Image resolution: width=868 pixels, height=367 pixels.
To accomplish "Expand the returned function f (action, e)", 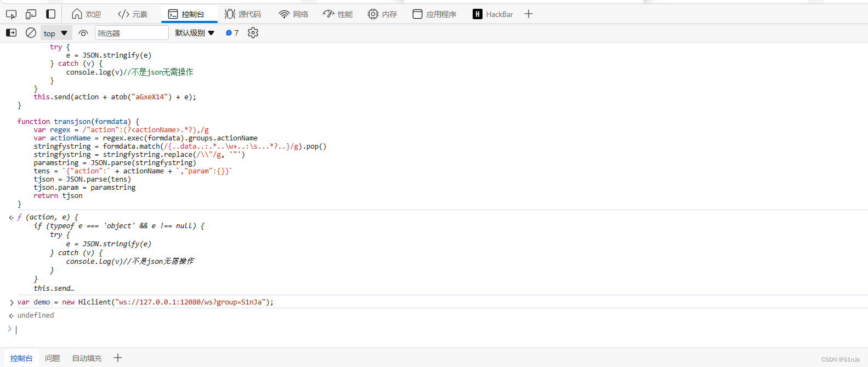I will [x=48, y=217].
